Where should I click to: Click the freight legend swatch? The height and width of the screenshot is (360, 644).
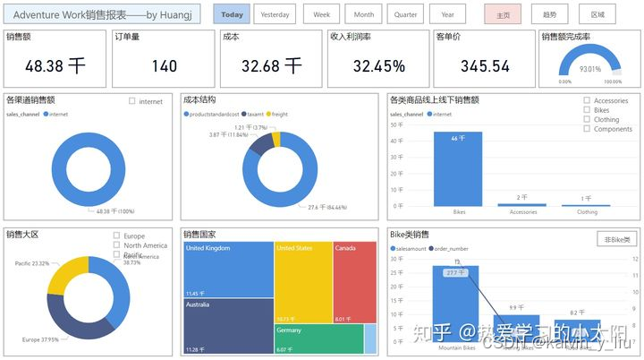(268, 114)
